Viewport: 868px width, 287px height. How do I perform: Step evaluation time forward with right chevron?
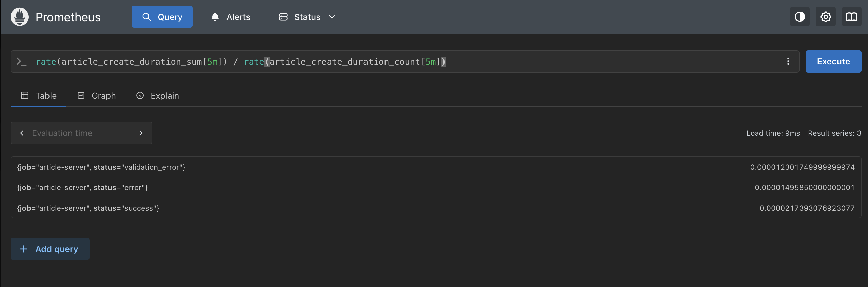(141, 133)
